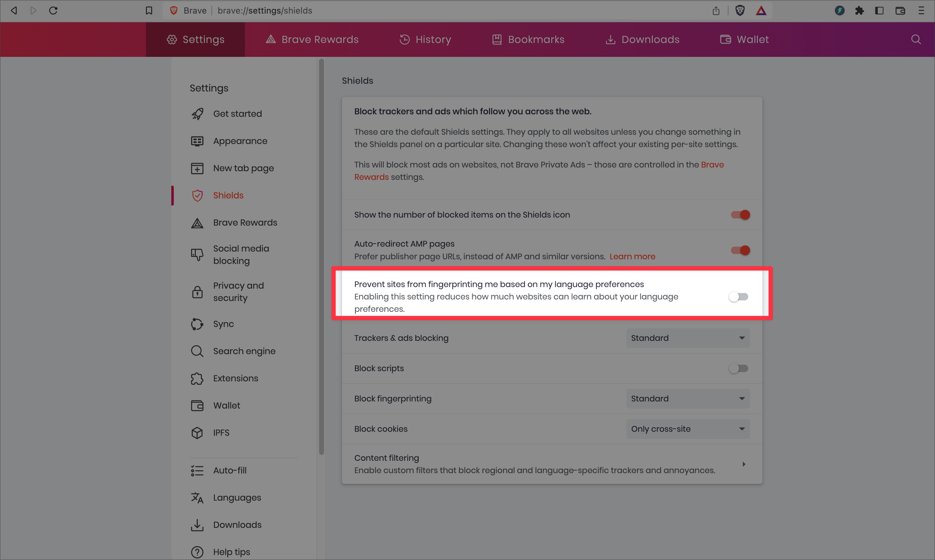Click the share icon in address bar
935x560 pixels.
pos(716,11)
